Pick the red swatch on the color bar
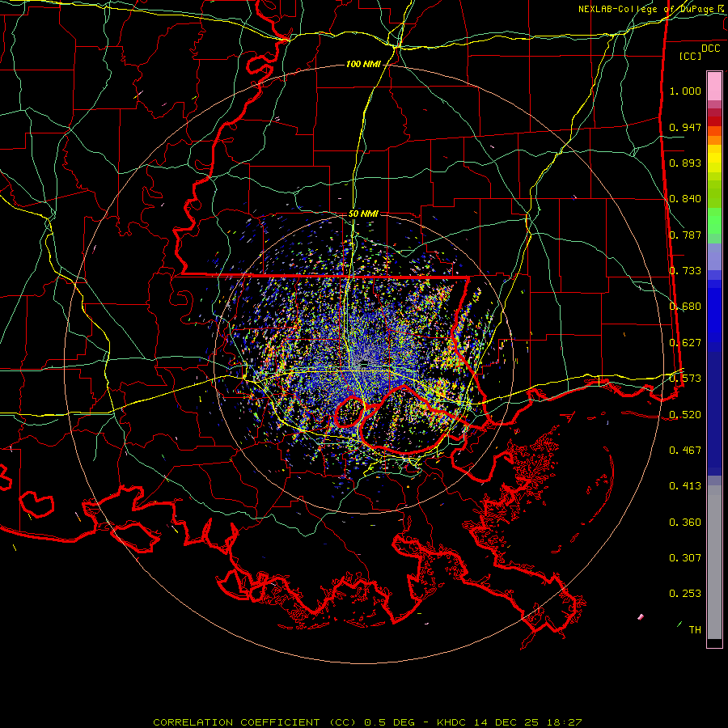The image size is (728, 728). (x=714, y=121)
